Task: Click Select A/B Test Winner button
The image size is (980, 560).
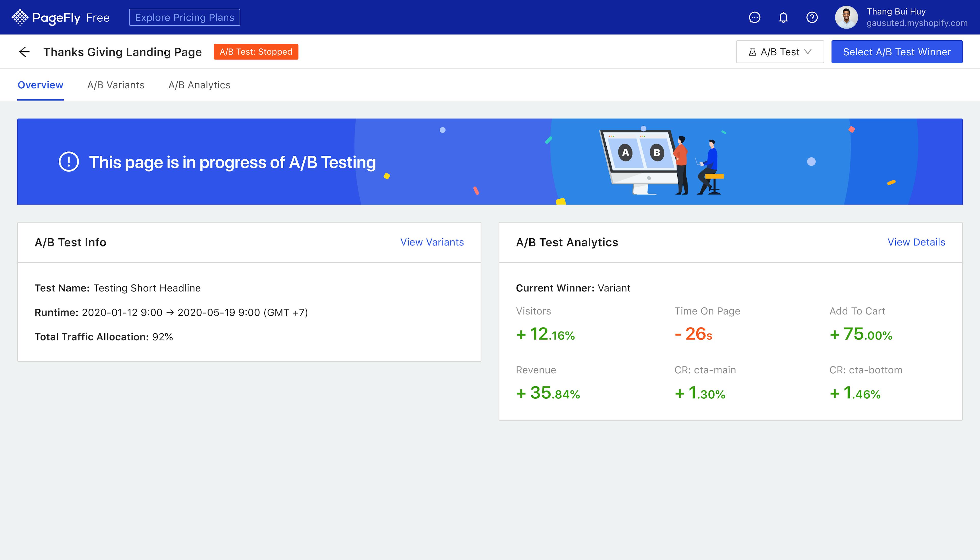Action: (x=897, y=52)
